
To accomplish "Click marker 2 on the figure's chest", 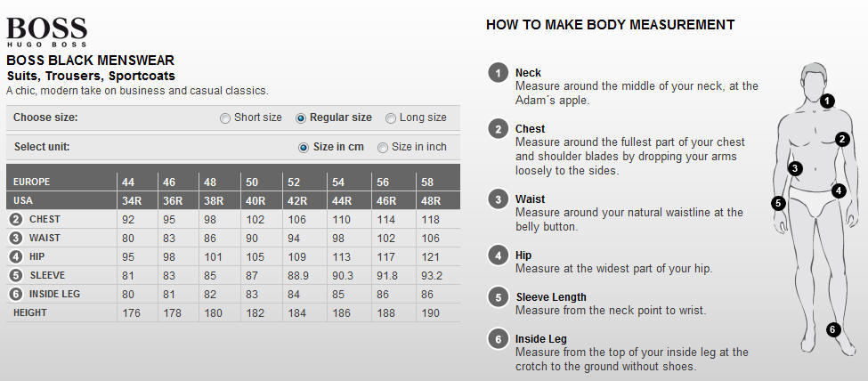I will point(842,140).
